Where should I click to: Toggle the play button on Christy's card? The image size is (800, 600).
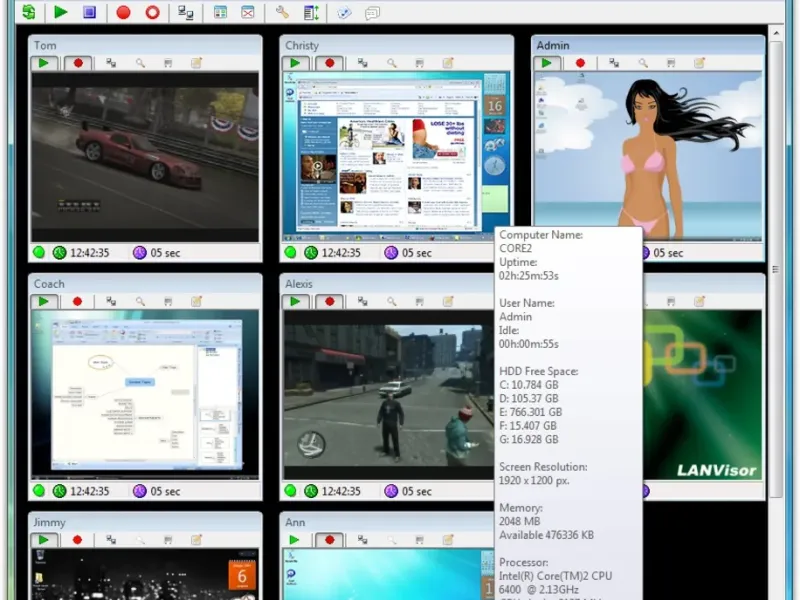(x=295, y=63)
